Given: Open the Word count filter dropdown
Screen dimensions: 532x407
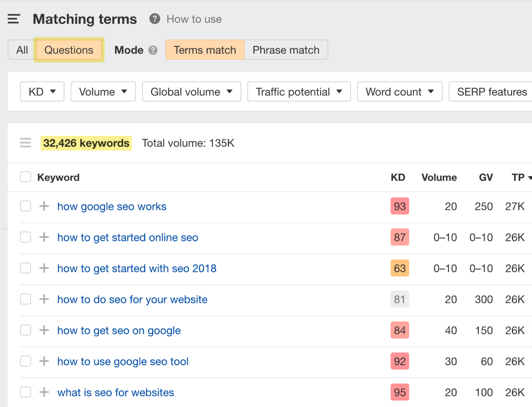Looking at the screenshot, I should click(x=399, y=92).
